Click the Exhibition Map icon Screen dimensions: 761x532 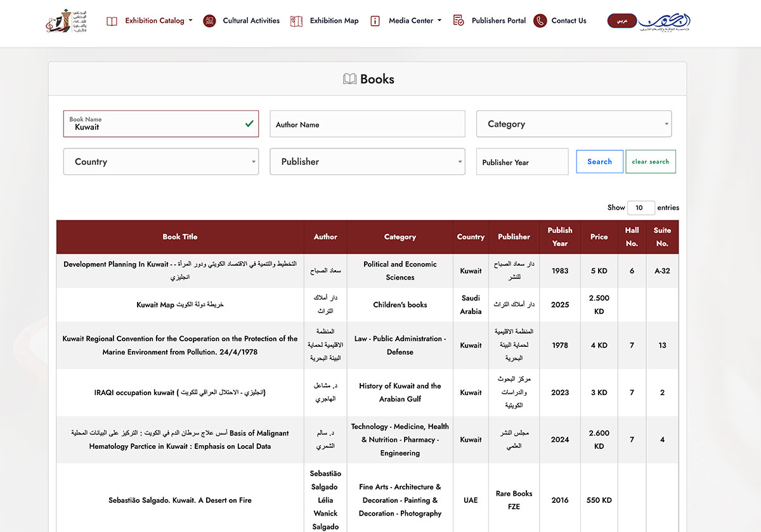tap(296, 21)
